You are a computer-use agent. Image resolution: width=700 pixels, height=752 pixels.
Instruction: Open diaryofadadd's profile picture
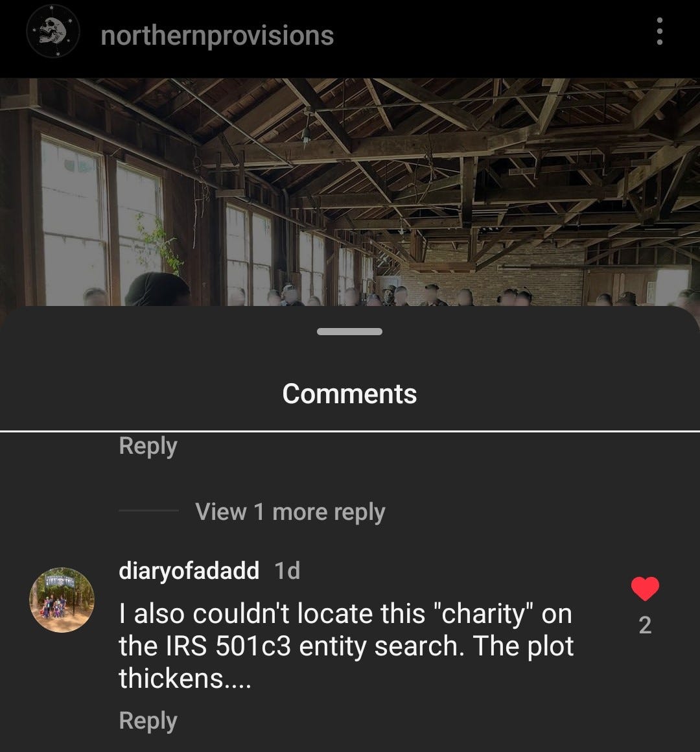click(x=62, y=600)
